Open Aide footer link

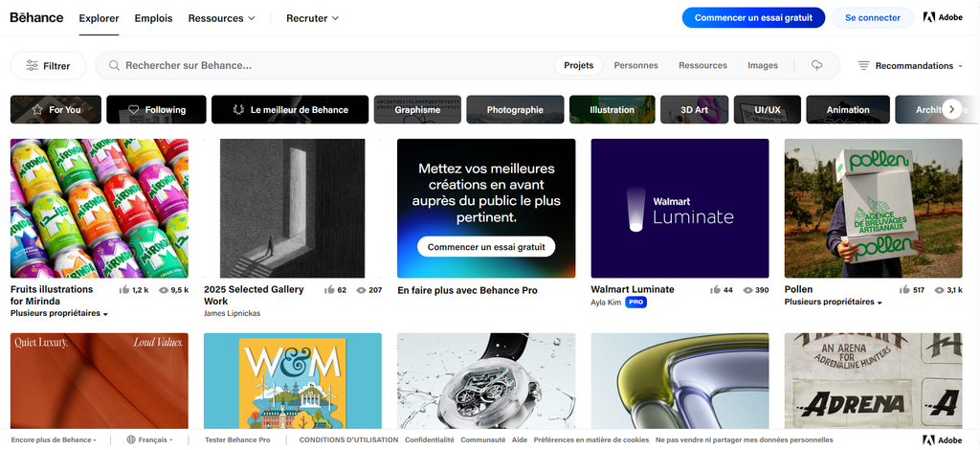click(520, 440)
